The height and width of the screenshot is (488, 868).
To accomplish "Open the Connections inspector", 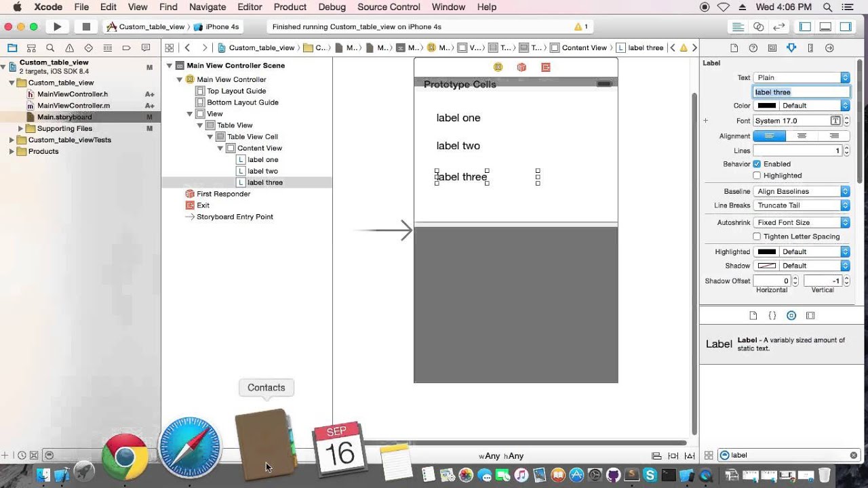I will pyautogui.click(x=829, y=48).
